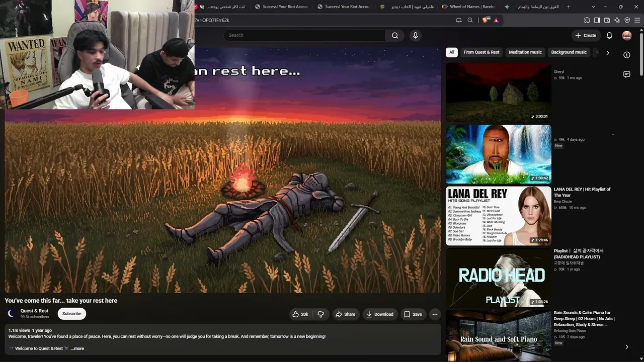Open the info panel icon under avatar
This screenshot has width=644, height=362.
[x=627, y=55]
